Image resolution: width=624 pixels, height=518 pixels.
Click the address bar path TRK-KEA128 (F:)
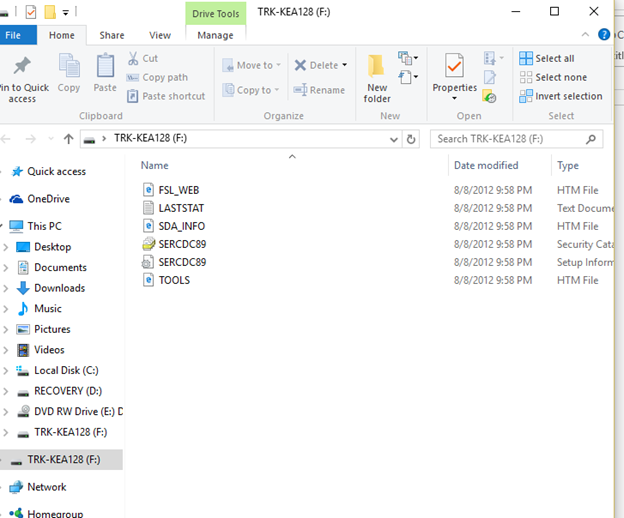150,138
